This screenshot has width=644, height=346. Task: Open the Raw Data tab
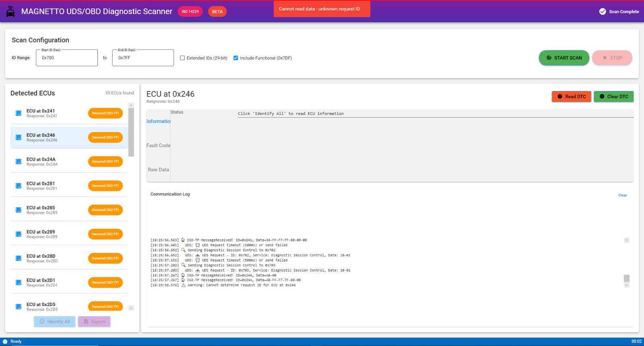pyautogui.click(x=159, y=170)
